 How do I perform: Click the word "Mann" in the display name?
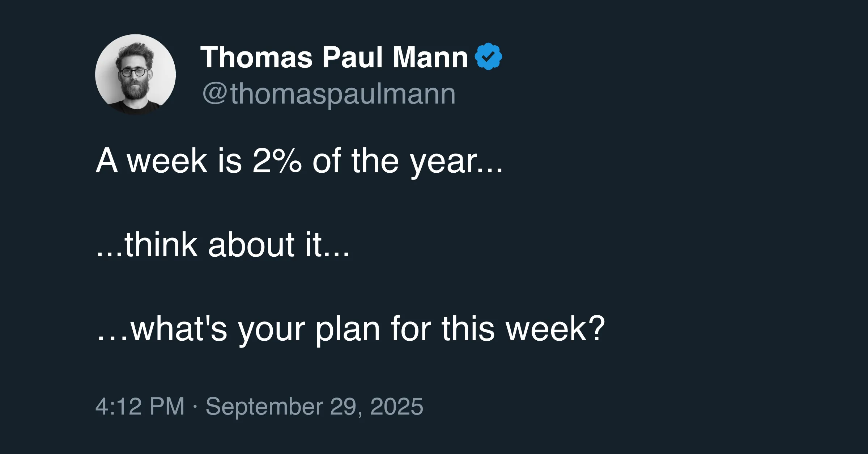coord(430,57)
